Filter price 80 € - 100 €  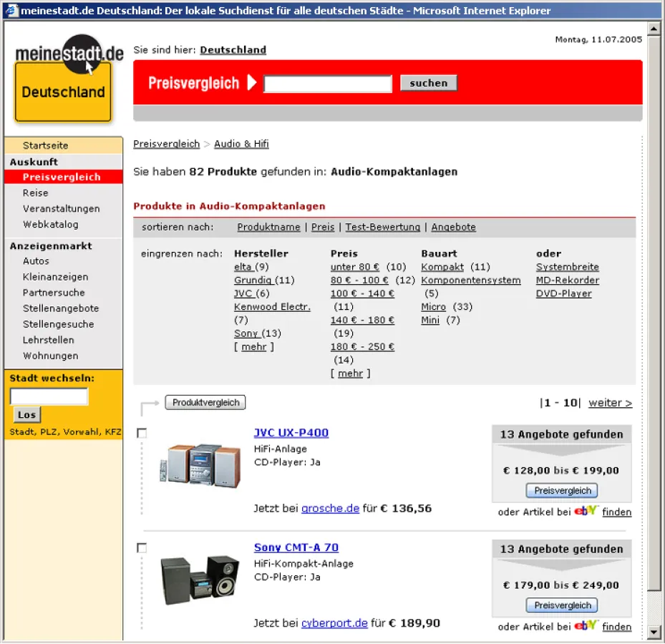click(359, 280)
